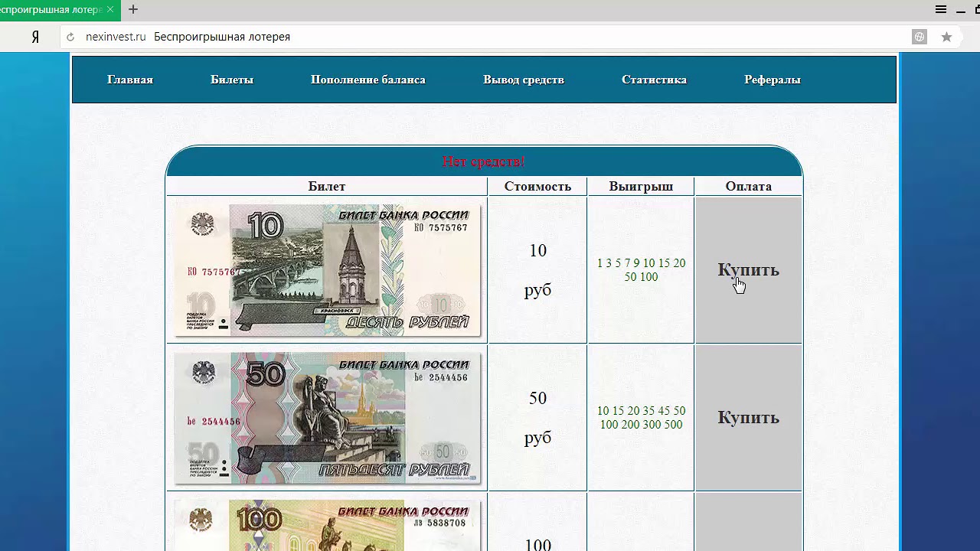Screen dimensions: 980x551
Task: Open the Билеты menu item
Action: pyautogui.click(x=232, y=80)
